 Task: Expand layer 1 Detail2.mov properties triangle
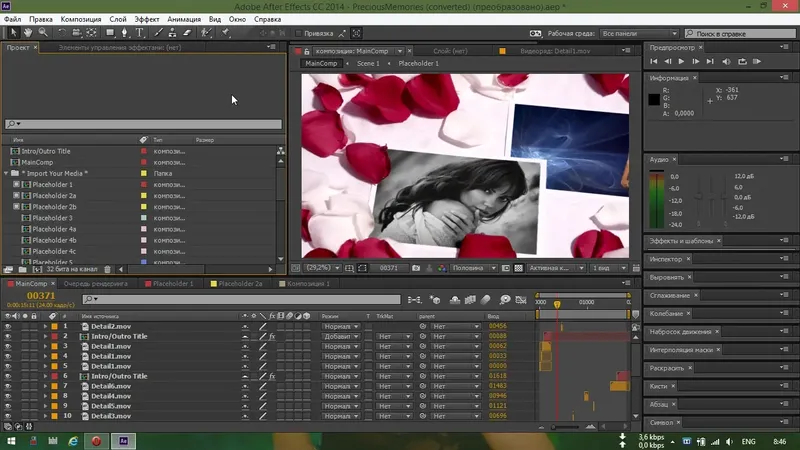point(44,326)
